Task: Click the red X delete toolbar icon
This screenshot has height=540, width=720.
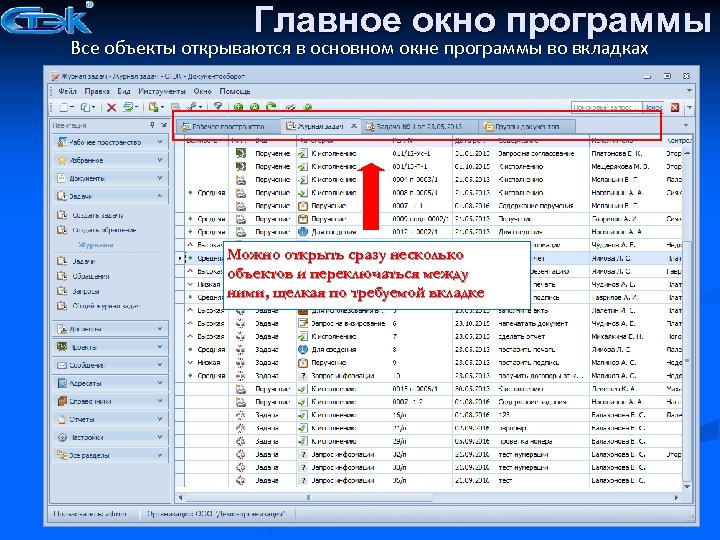Action: click(x=111, y=107)
